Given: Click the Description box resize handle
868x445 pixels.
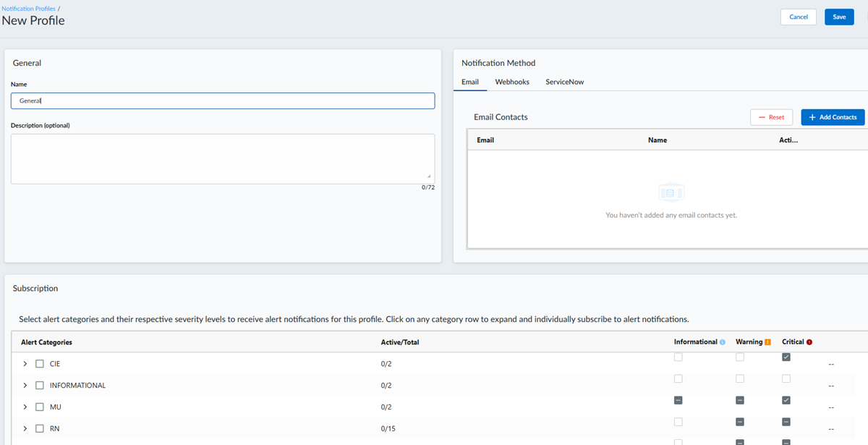Looking at the screenshot, I should [429, 177].
